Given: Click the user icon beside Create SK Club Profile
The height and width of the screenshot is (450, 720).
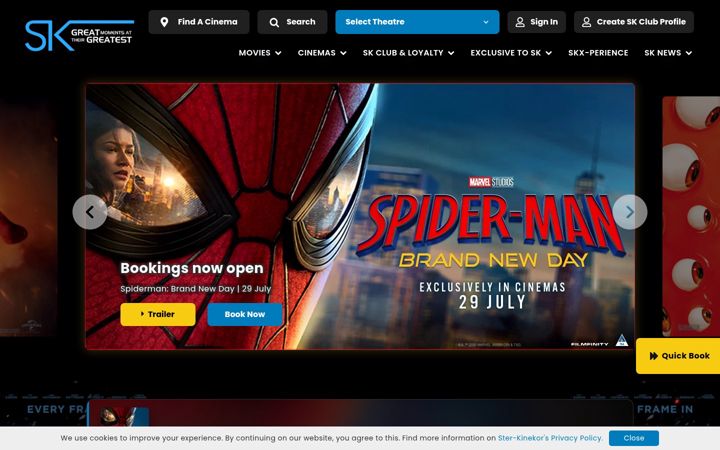Looking at the screenshot, I should pos(586,22).
